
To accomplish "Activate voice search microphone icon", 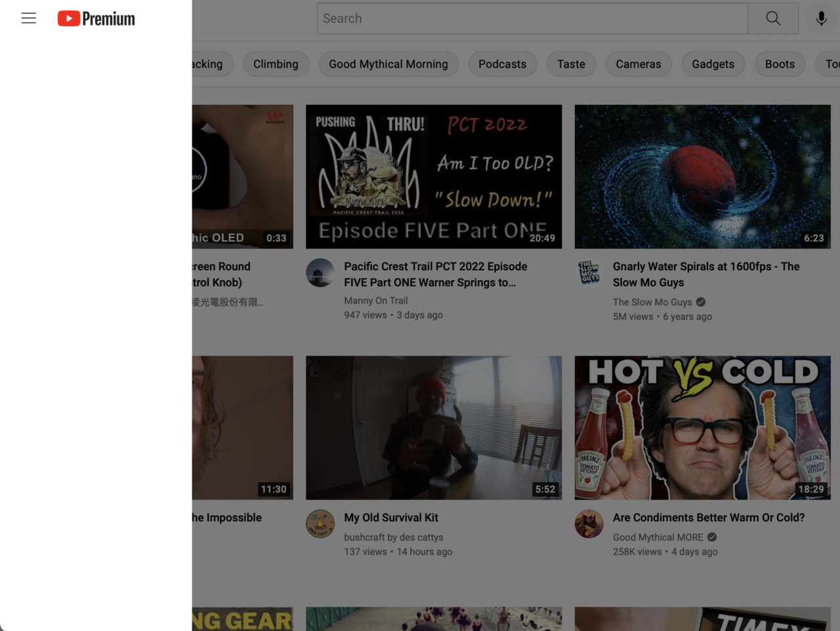I will pos(821,18).
